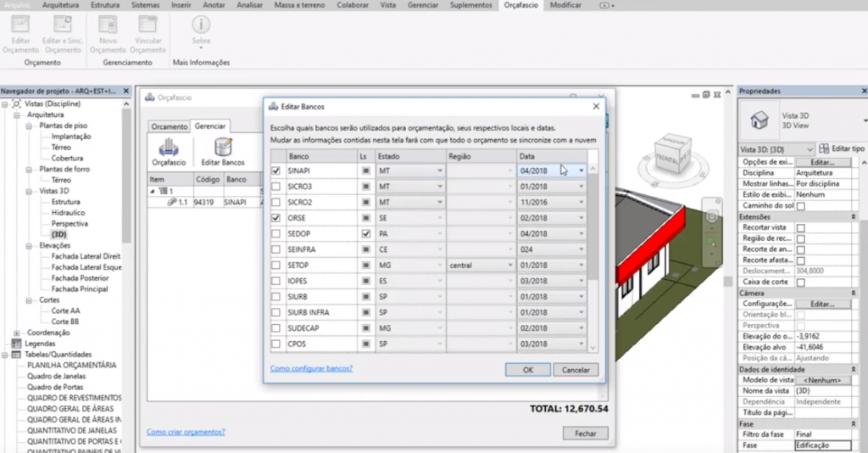This screenshot has height=453, width=868.
Task: Uncheck the SINAPI bank checkbox
Action: (x=275, y=171)
